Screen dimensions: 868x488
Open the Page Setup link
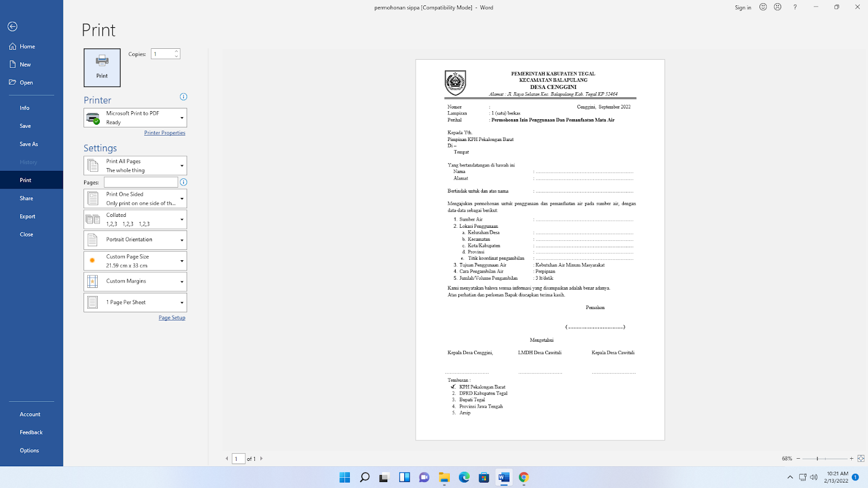[x=172, y=318]
